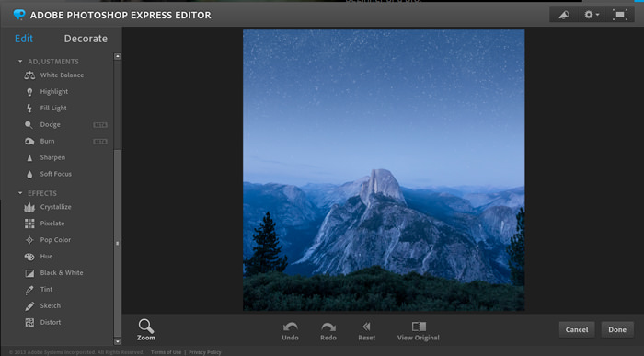Select the Burn tool icon
The image size is (644, 356).
tap(29, 142)
